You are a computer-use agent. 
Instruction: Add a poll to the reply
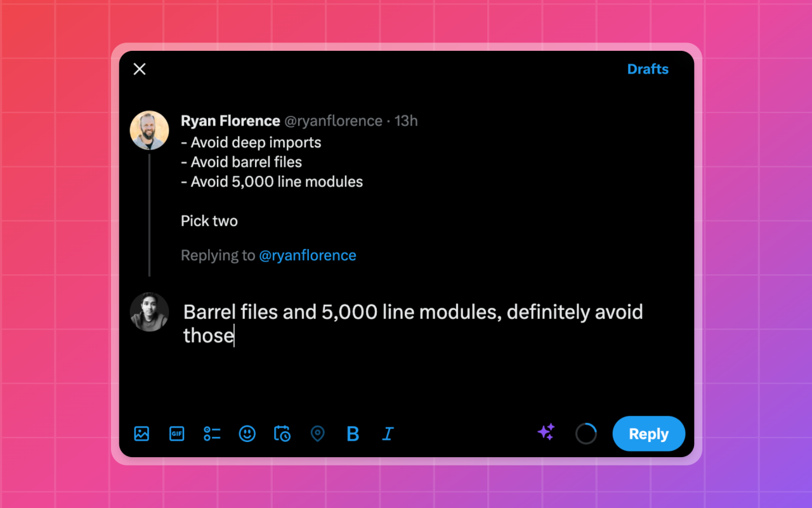212,434
